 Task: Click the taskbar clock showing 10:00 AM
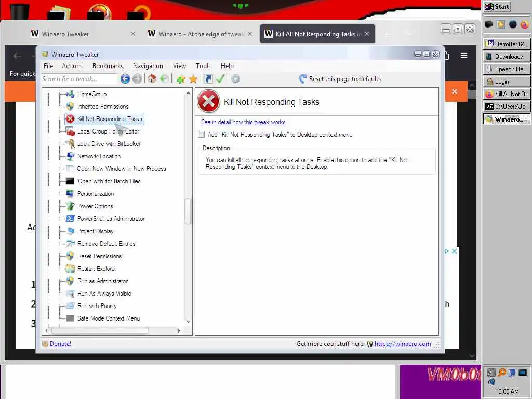pyautogui.click(x=507, y=391)
